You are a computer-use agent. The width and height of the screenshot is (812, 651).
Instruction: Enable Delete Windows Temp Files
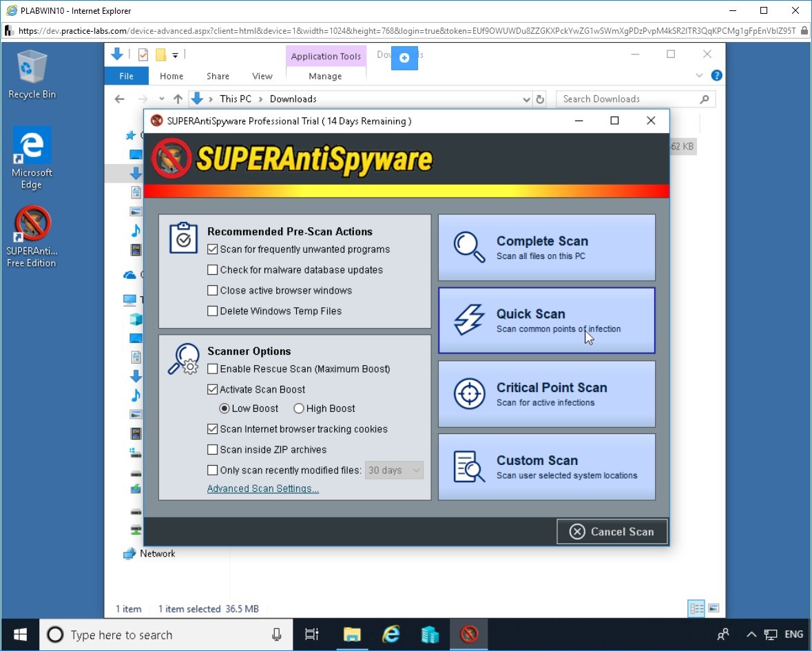click(x=212, y=311)
